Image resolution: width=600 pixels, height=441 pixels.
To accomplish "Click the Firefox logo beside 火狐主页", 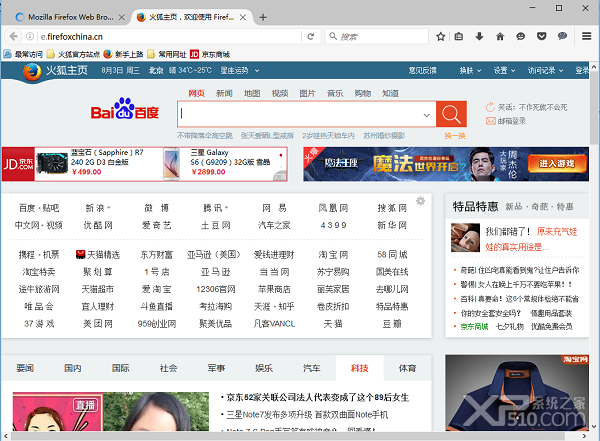I will (x=32, y=72).
